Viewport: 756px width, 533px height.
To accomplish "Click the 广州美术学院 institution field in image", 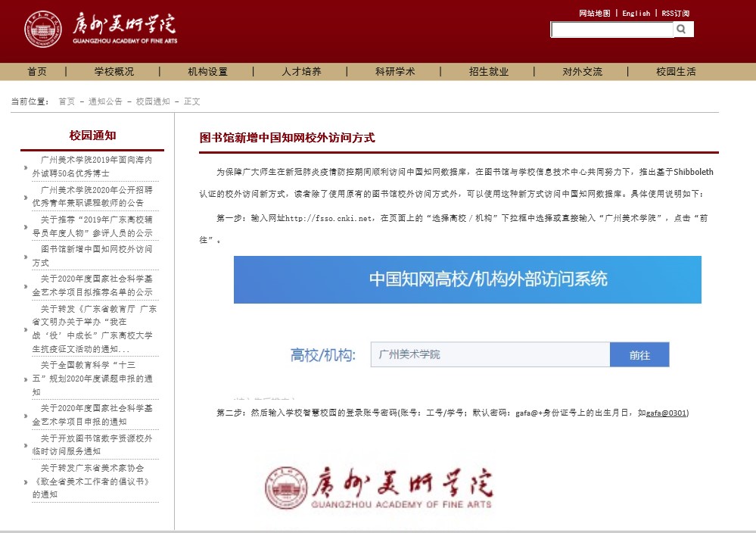I will 490,355.
